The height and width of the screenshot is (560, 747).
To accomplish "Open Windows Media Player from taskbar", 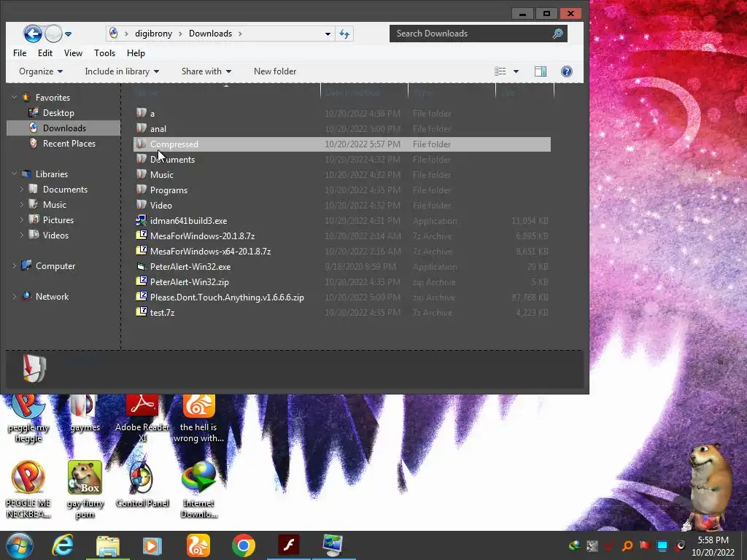I will (152, 545).
